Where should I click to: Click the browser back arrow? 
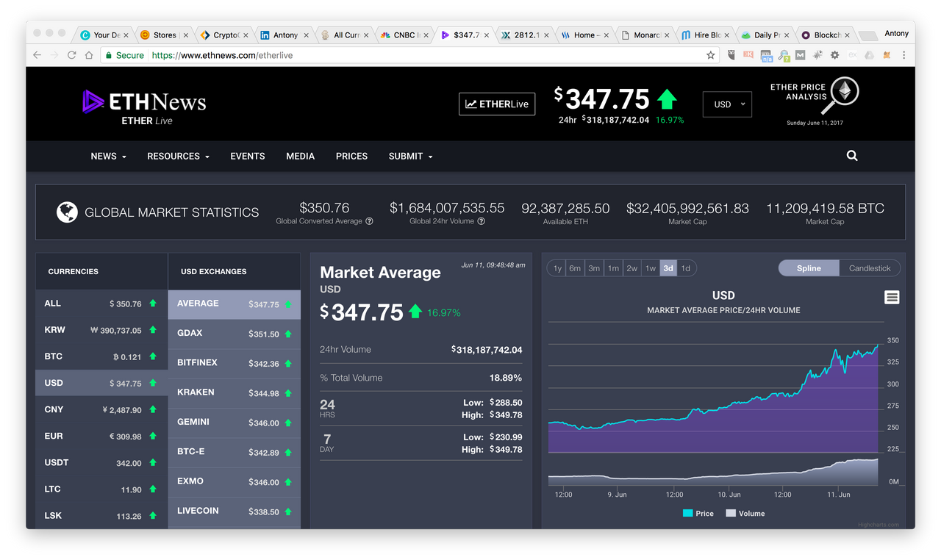click(37, 55)
